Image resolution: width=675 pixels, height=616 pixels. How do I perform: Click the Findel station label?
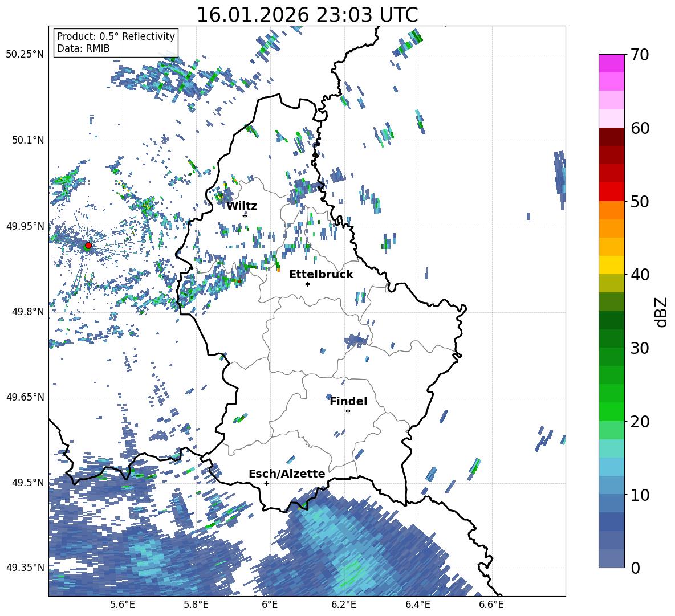[348, 401]
